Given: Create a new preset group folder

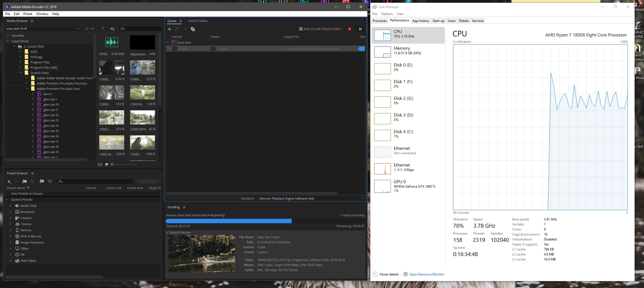Looking at the screenshot, I should click(25, 181).
